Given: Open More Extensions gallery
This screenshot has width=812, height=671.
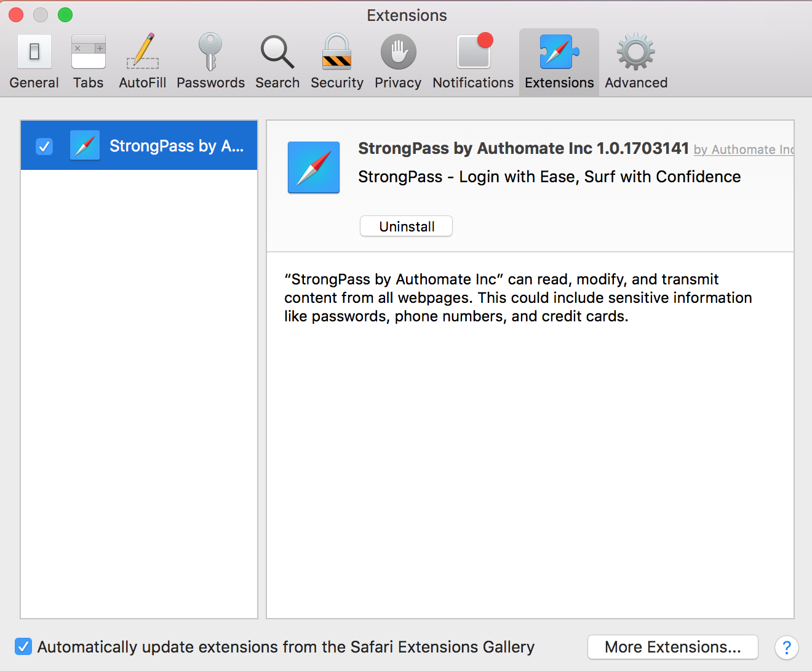Looking at the screenshot, I should point(673,647).
